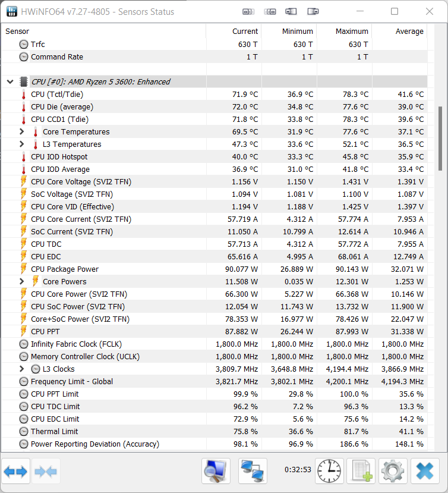Screen dimensions: 448x493
Task: Click the Minimum column header
Action: click(289, 32)
